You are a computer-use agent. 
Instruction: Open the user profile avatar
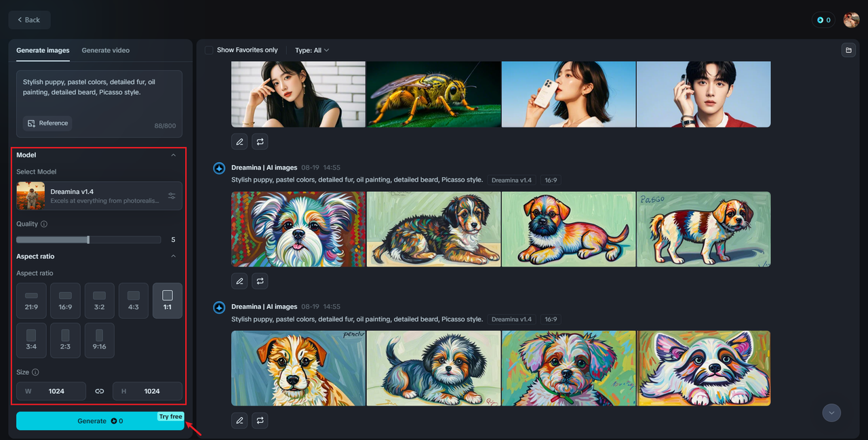pos(851,20)
